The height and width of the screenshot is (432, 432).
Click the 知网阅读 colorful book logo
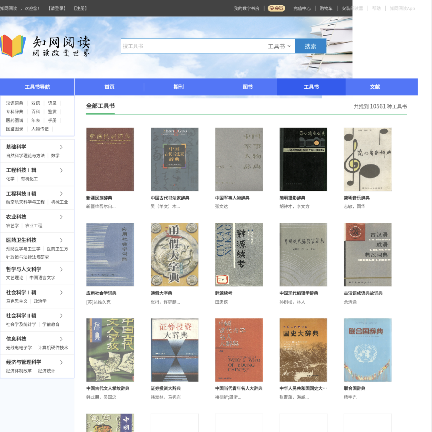click(x=13, y=46)
